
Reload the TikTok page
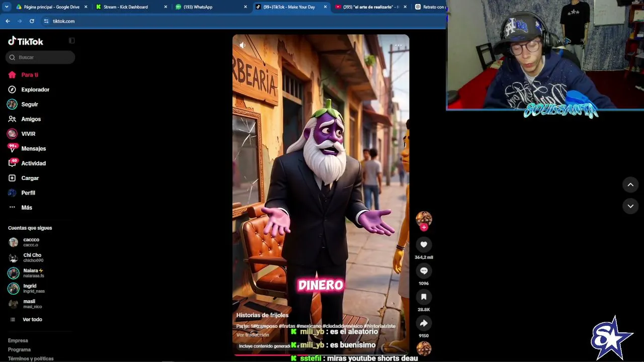click(32, 21)
